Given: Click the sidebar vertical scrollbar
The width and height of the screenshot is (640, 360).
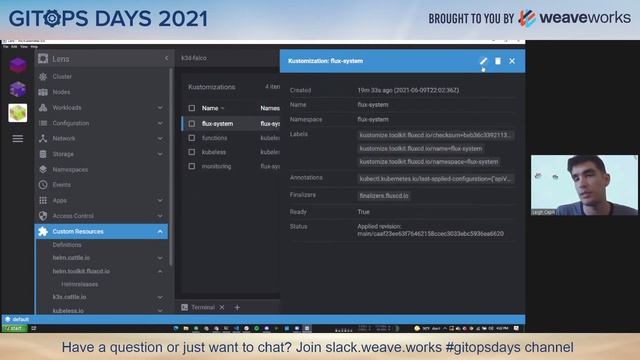Looking at the screenshot, I should (x=171, y=167).
